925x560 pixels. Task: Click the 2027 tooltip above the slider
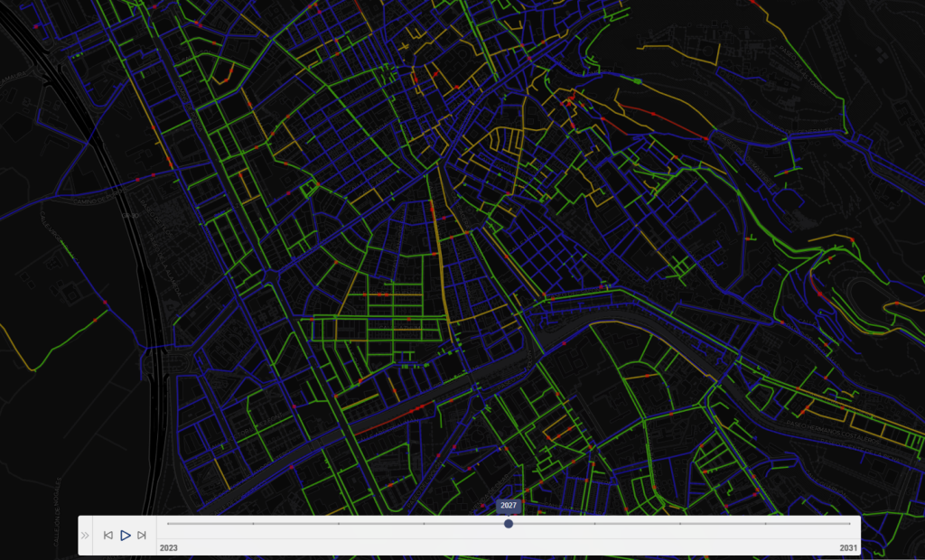click(509, 507)
